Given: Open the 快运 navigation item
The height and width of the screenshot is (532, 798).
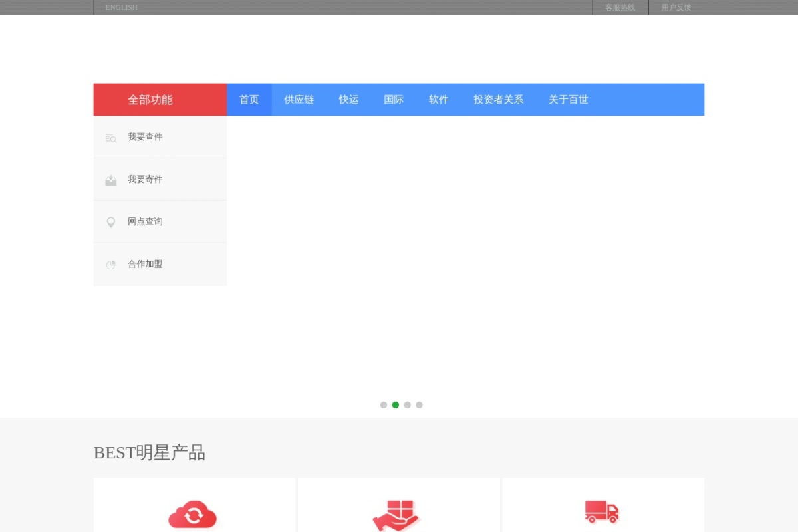Looking at the screenshot, I should pyautogui.click(x=349, y=100).
